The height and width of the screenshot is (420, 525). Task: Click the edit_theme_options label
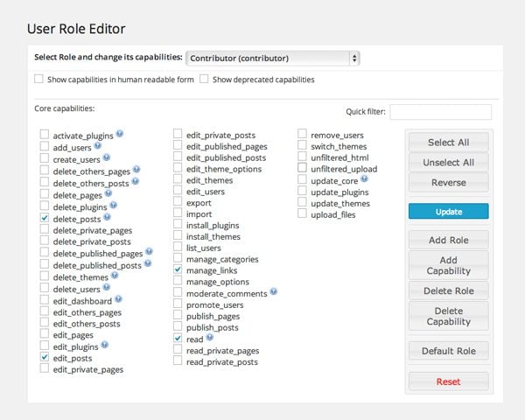[224, 169]
